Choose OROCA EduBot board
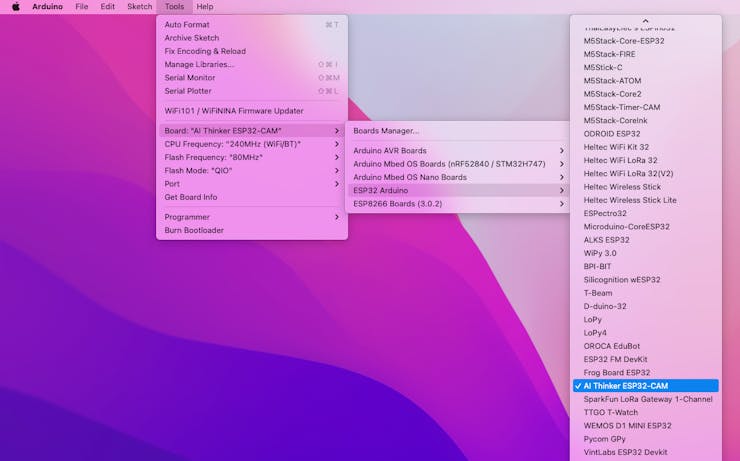Screen dimensions: 740x461 pyautogui.click(x=646, y=346)
